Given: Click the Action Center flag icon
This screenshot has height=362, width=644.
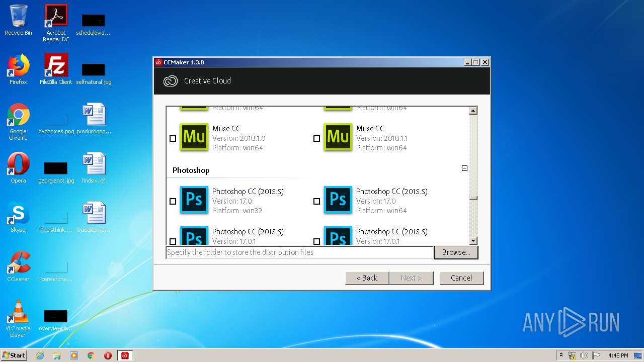Looking at the screenshot, I should pyautogui.click(x=596, y=355).
